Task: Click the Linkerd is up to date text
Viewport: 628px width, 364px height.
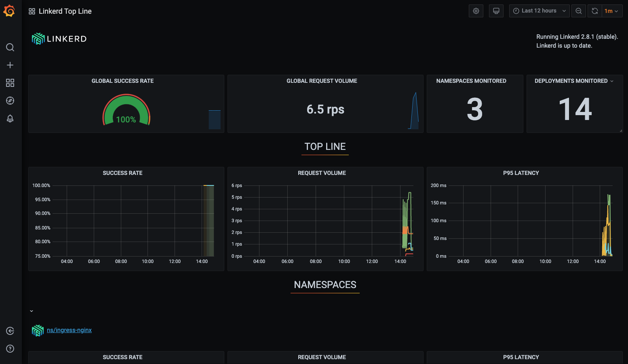Action: pyautogui.click(x=564, y=46)
